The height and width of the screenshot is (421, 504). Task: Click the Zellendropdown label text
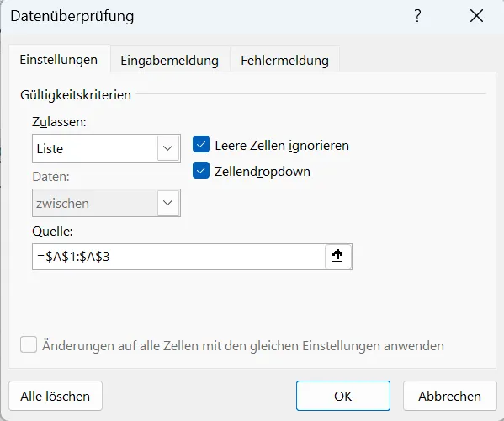pos(263,172)
